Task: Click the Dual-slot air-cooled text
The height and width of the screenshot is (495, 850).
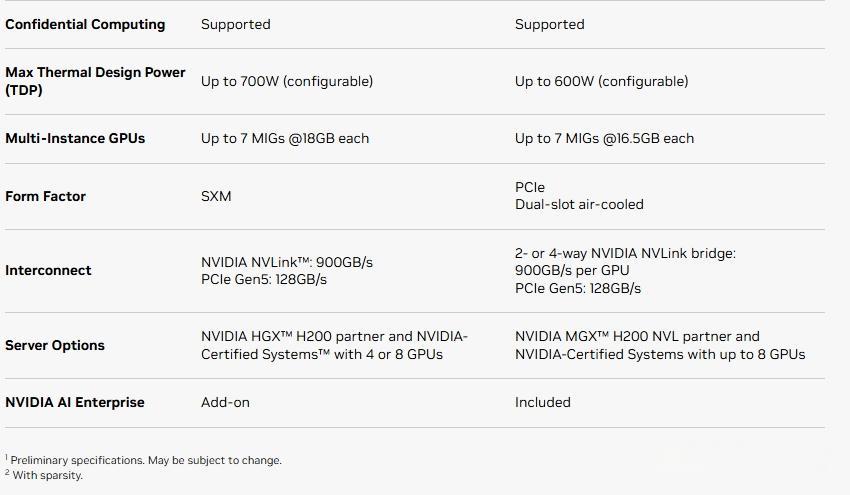Action: [579, 204]
